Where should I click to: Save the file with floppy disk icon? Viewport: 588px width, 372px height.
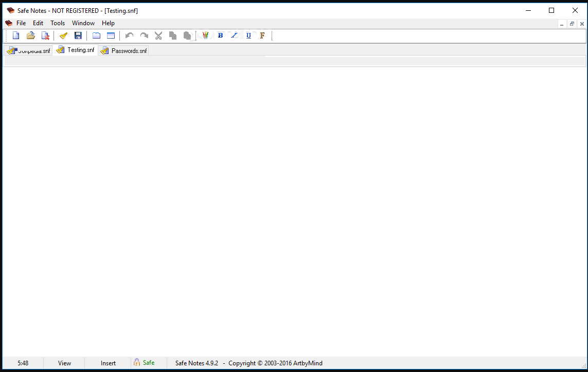pos(78,36)
